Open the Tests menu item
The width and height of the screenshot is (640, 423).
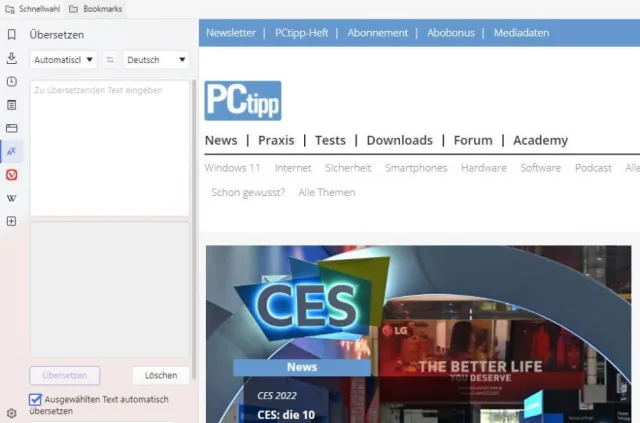click(x=330, y=140)
